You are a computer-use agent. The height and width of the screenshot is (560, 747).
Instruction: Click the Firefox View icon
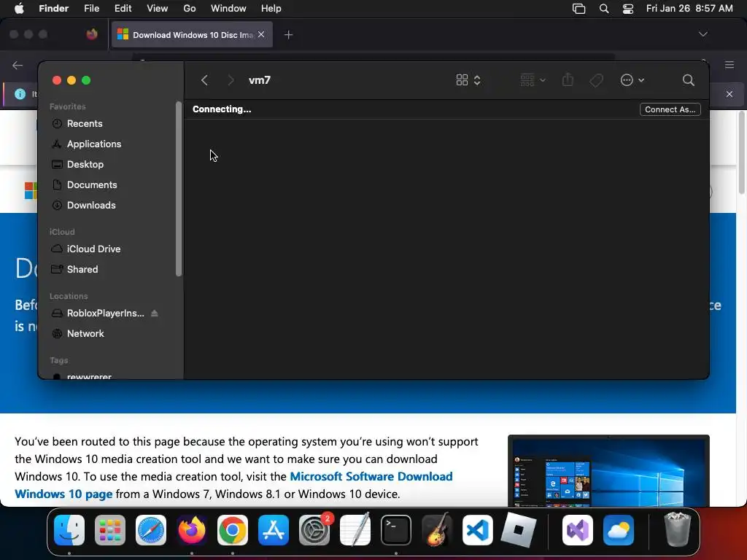tap(92, 34)
